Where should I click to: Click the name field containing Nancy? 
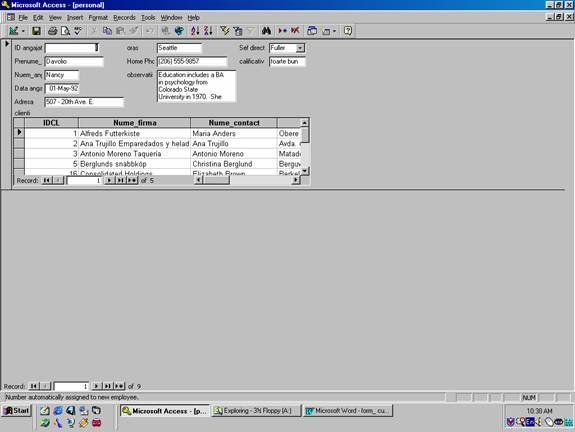click(62, 75)
